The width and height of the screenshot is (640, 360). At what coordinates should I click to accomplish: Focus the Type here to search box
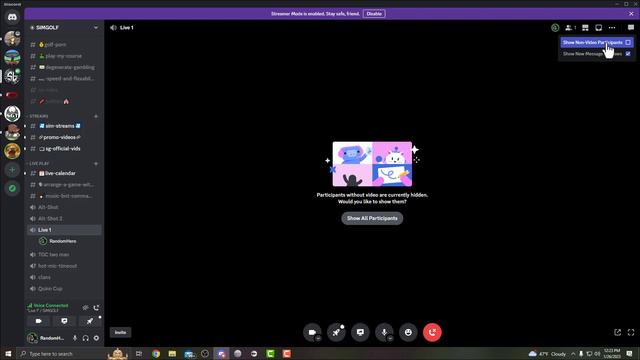click(x=61, y=354)
